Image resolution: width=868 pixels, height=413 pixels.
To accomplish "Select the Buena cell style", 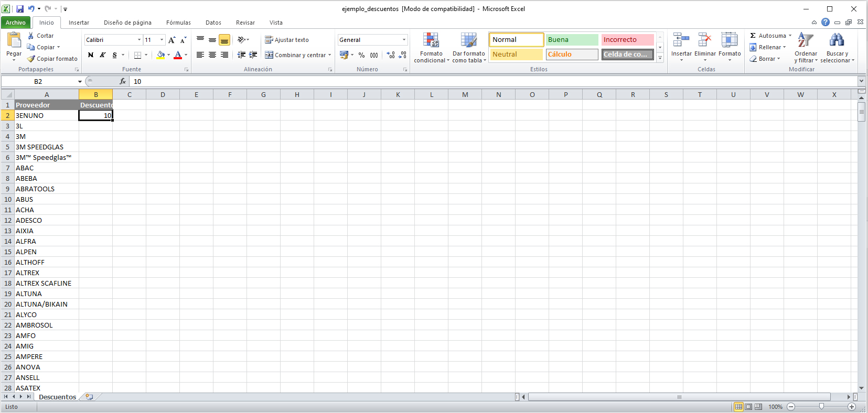I will click(572, 40).
